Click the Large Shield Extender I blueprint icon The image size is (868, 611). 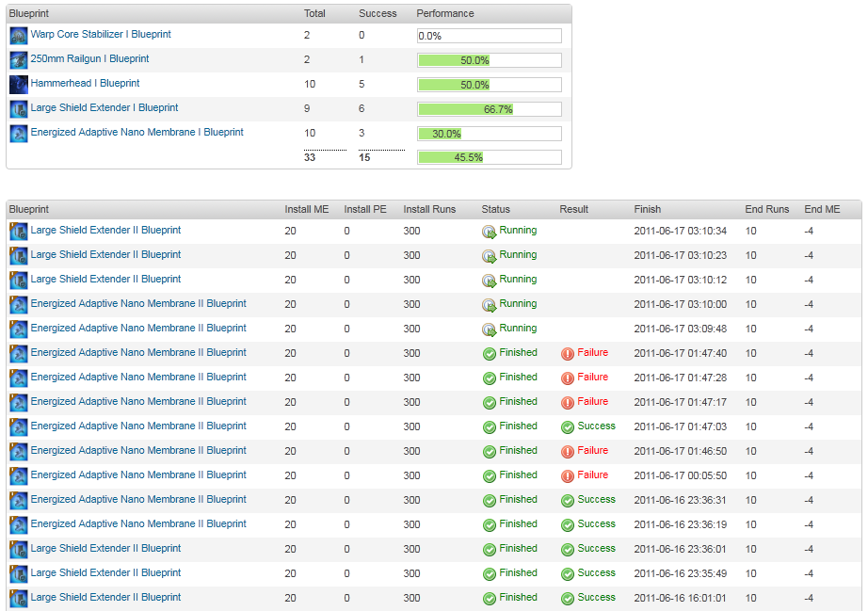[x=19, y=109]
